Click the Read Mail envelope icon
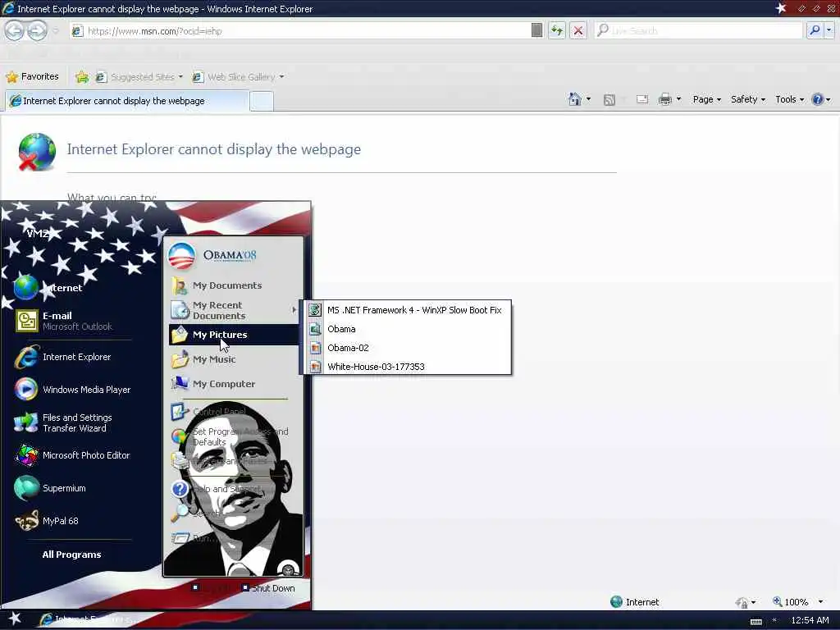The height and width of the screenshot is (630, 840). [x=642, y=99]
